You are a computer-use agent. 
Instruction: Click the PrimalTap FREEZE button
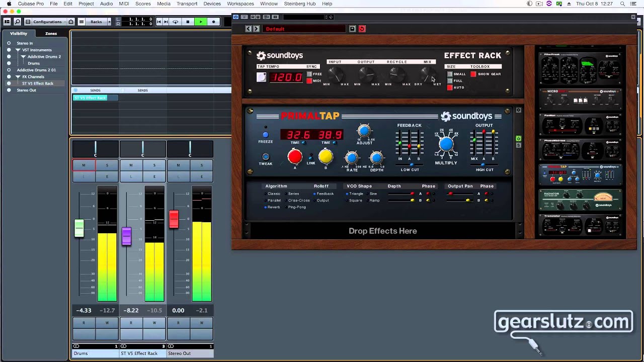pos(266,135)
